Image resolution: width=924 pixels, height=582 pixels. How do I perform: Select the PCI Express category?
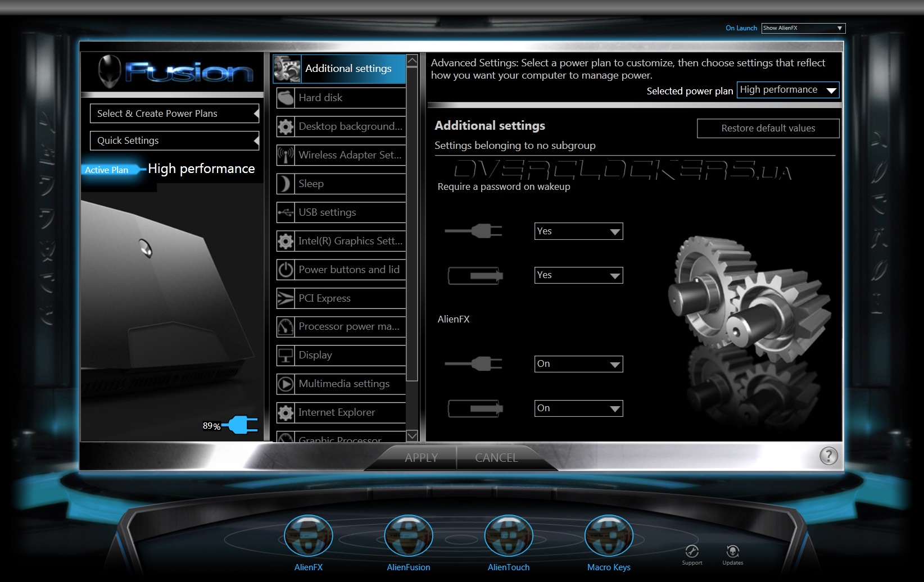(341, 298)
